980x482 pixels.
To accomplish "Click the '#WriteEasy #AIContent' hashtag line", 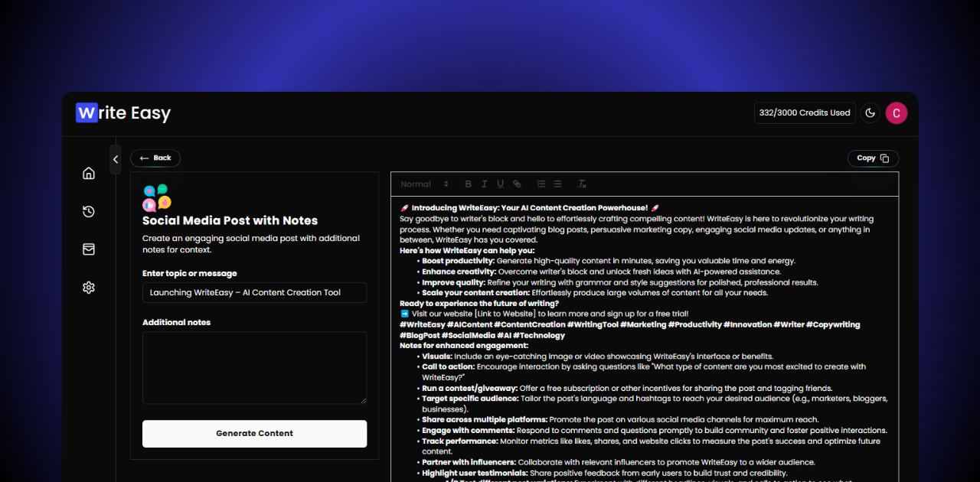I will 629,330.
